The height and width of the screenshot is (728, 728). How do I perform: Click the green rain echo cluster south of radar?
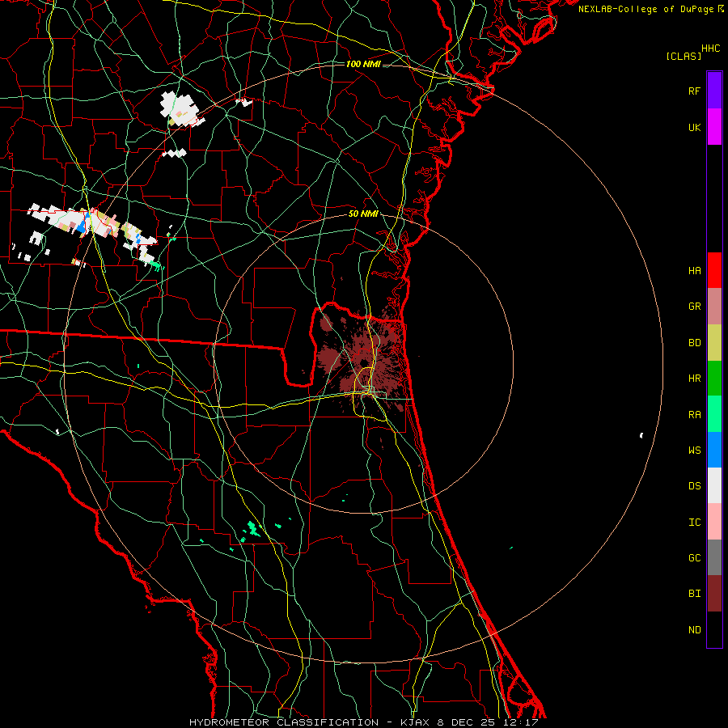(253, 529)
